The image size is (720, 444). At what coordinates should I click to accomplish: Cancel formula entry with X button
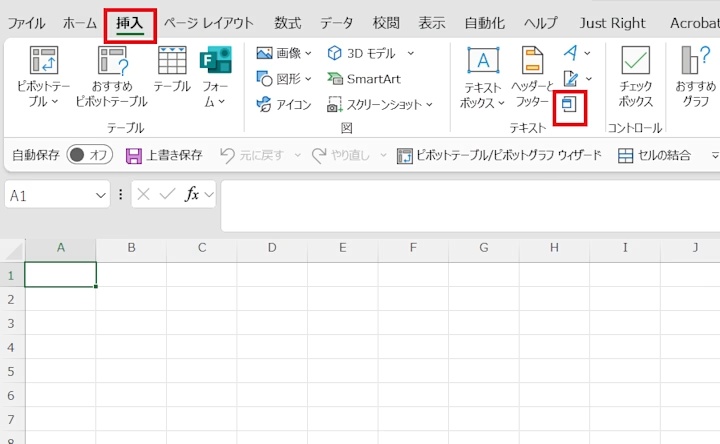click(143, 195)
